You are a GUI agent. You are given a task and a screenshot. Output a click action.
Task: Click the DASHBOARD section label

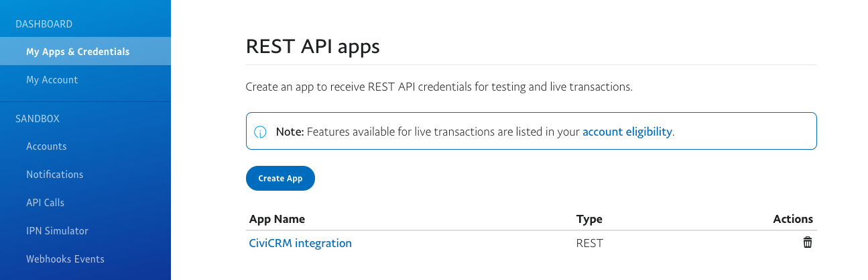(44, 24)
